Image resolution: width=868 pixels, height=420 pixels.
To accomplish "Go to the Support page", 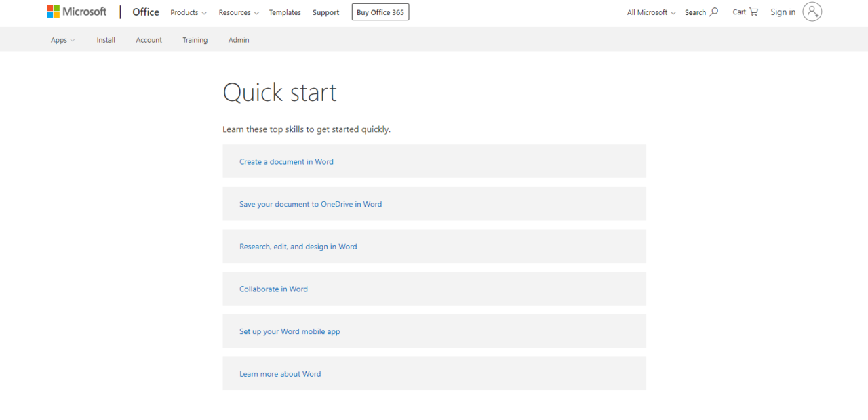I will 325,13.
